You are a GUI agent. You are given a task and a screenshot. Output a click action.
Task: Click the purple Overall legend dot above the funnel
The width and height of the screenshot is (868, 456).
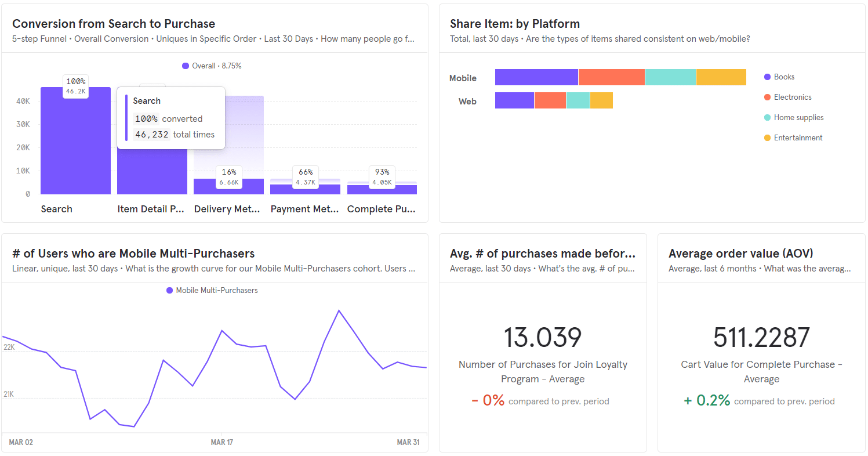pyautogui.click(x=186, y=66)
